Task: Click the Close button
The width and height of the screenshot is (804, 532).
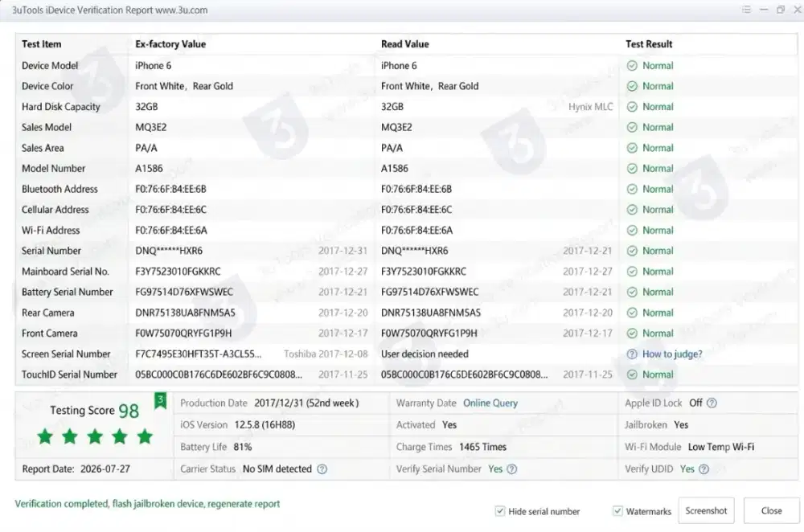Action: 771,510
